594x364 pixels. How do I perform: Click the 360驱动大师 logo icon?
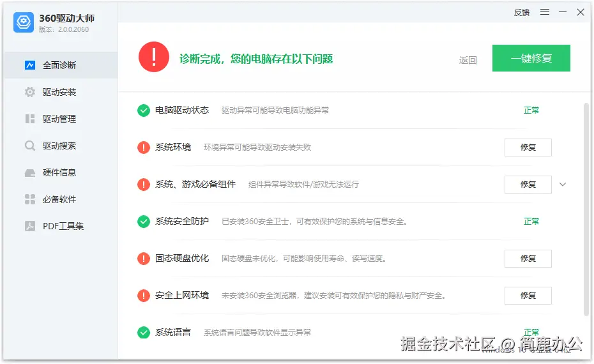(x=24, y=22)
